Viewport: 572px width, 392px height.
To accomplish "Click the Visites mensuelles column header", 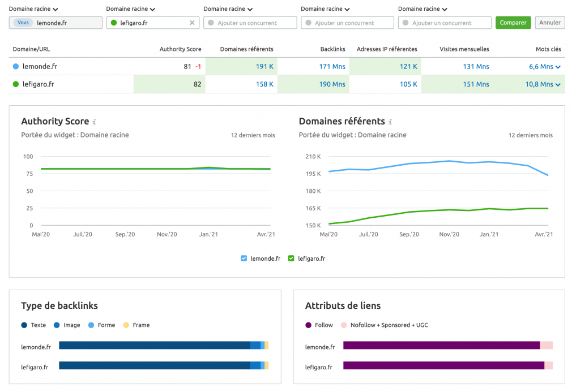I will (x=464, y=49).
